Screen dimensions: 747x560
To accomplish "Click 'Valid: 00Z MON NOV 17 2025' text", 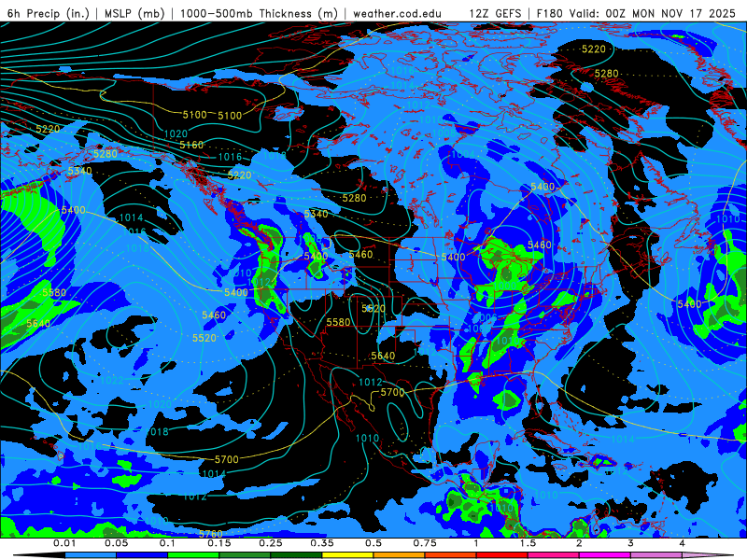I will pyautogui.click(x=654, y=13).
